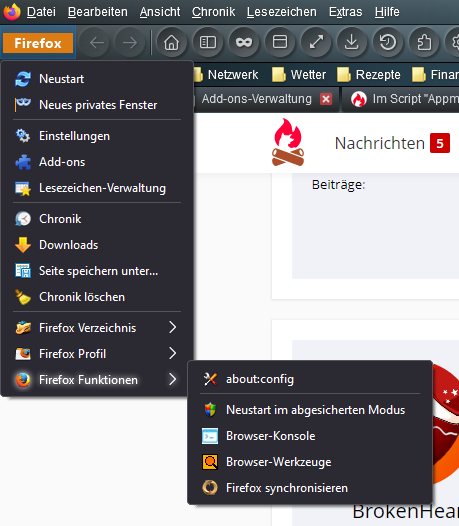Viewport: 459px width, 526px height.
Task: Select Chronik entry with clock icon
Action: click(97, 219)
